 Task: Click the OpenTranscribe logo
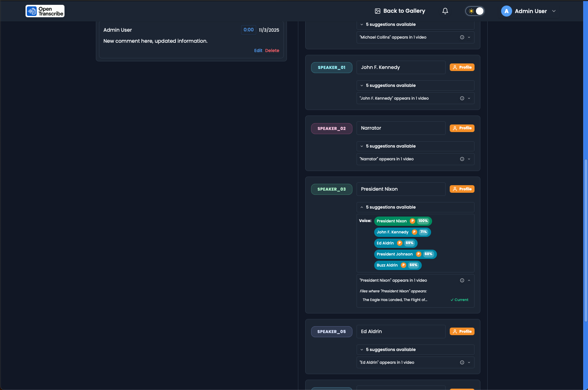[x=45, y=11]
